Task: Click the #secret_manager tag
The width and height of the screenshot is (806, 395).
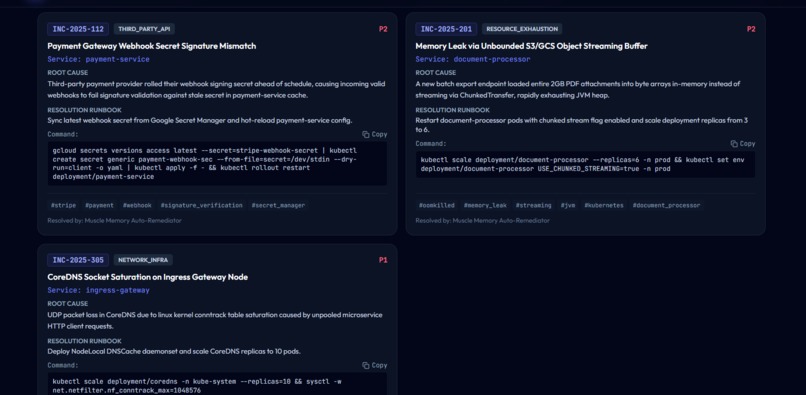Action: (x=278, y=205)
